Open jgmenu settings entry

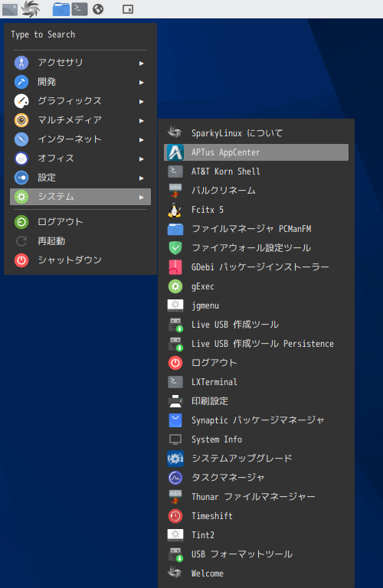(x=256, y=305)
